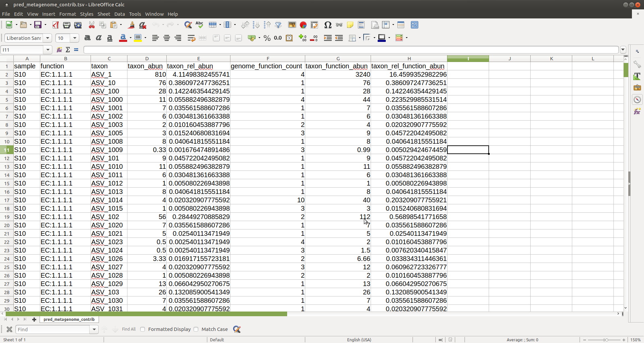Open the Functions deck in the sidebar
Image resolution: width=644 pixels, height=343 pixels.
[x=637, y=111]
